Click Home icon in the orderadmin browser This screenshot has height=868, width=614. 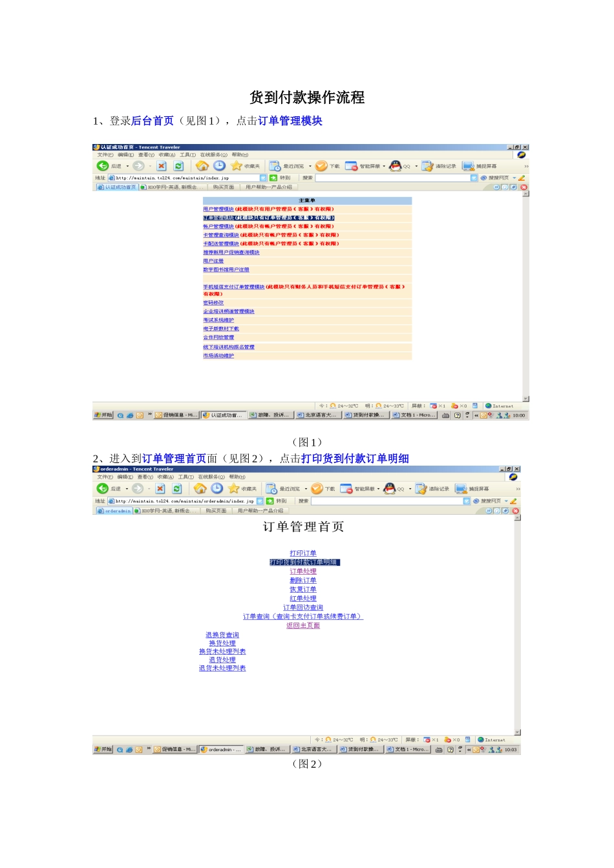(x=200, y=488)
